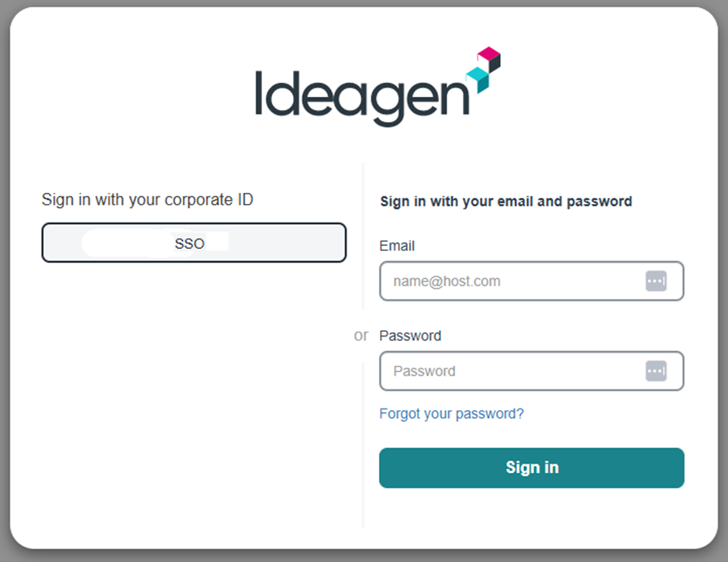
Task: Click the 'Password' placeholder inside the password box
Action: [424, 371]
